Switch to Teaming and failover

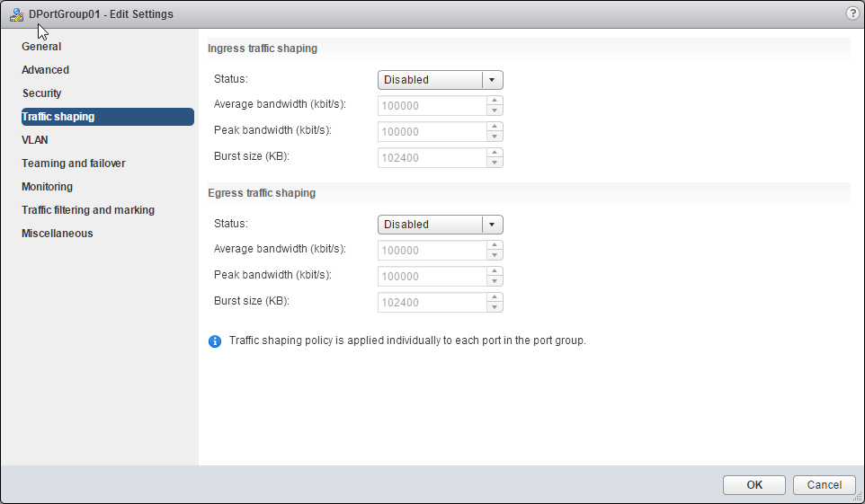(74, 164)
